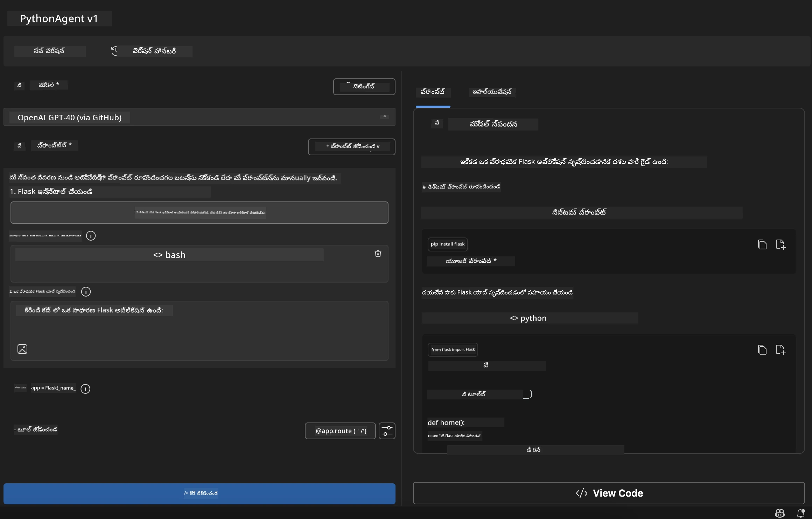The height and width of the screenshot is (519, 812).
Task: Click the <> python code label
Action: [528, 318]
